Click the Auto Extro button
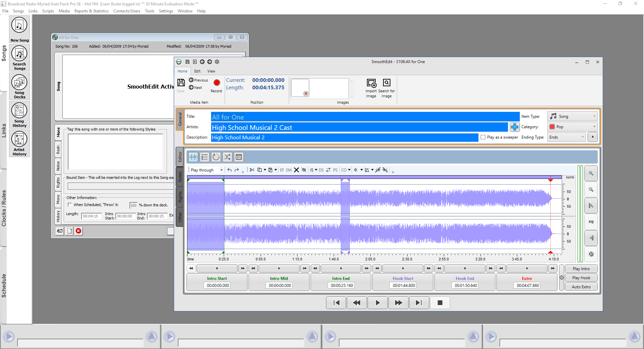Image resolution: width=644 pixels, height=349 pixels. point(581,286)
